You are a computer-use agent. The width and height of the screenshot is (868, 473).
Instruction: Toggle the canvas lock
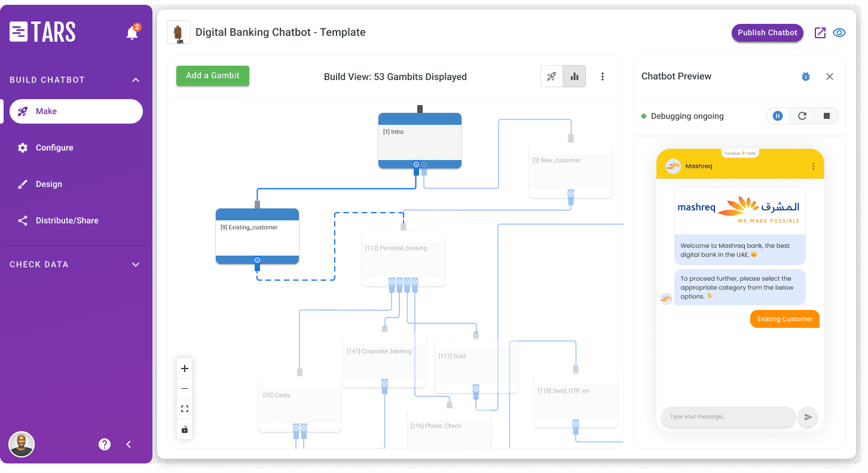[185, 429]
